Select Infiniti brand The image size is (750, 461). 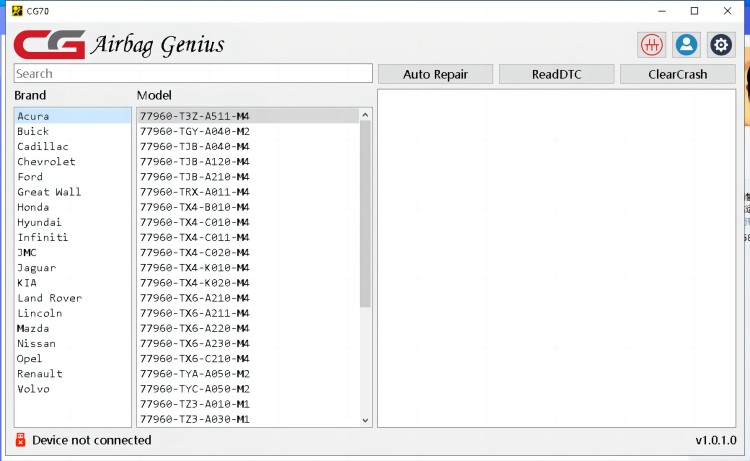click(x=73, y=237)
